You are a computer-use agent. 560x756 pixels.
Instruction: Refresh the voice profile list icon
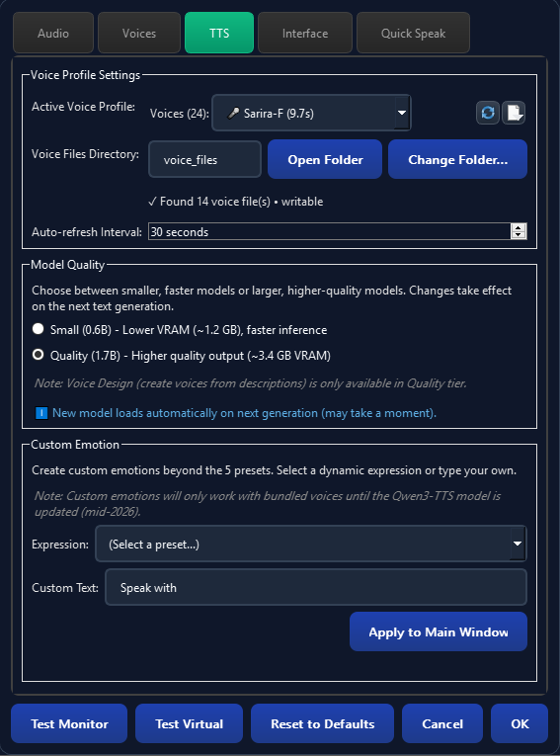pos(488,113)
